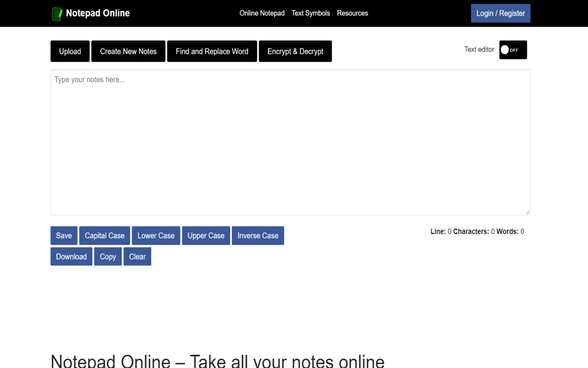This screenshot has width=588, height=368.
Task: Toggle the Text editor switch on
Action: [x=513, y=50]
